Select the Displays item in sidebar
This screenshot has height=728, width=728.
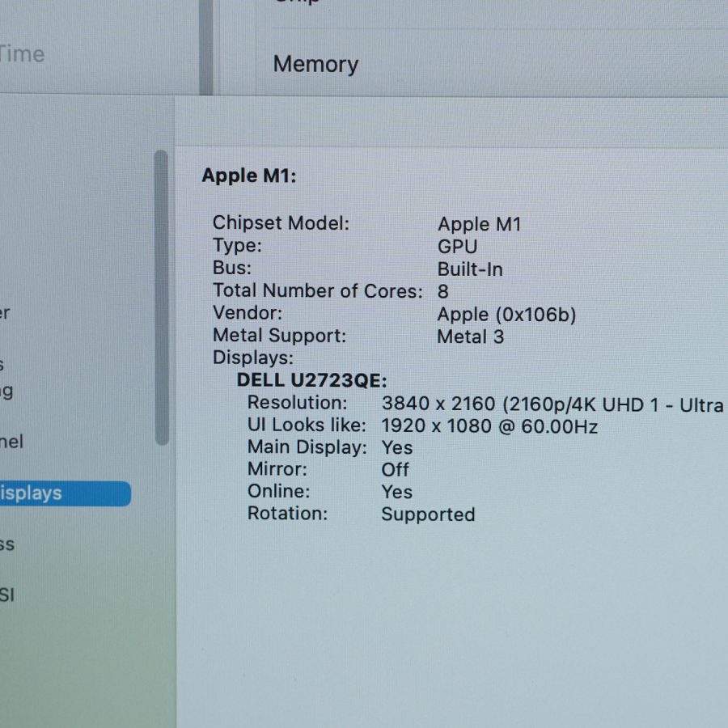65,493
